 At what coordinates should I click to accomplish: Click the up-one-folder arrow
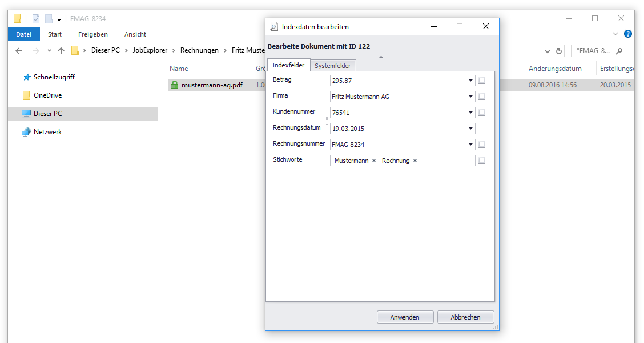[61, 50]
